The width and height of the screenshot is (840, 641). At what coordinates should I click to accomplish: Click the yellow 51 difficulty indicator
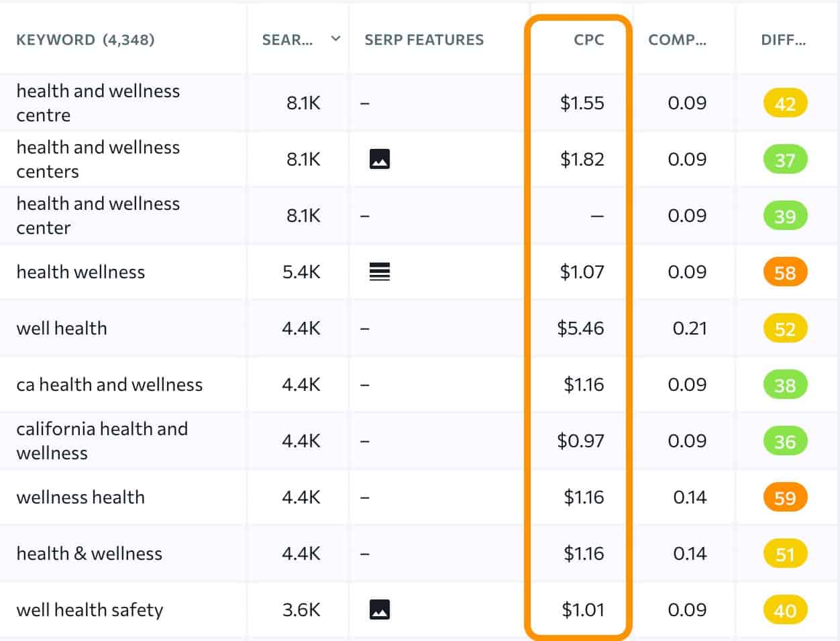[x=784, y=553]
